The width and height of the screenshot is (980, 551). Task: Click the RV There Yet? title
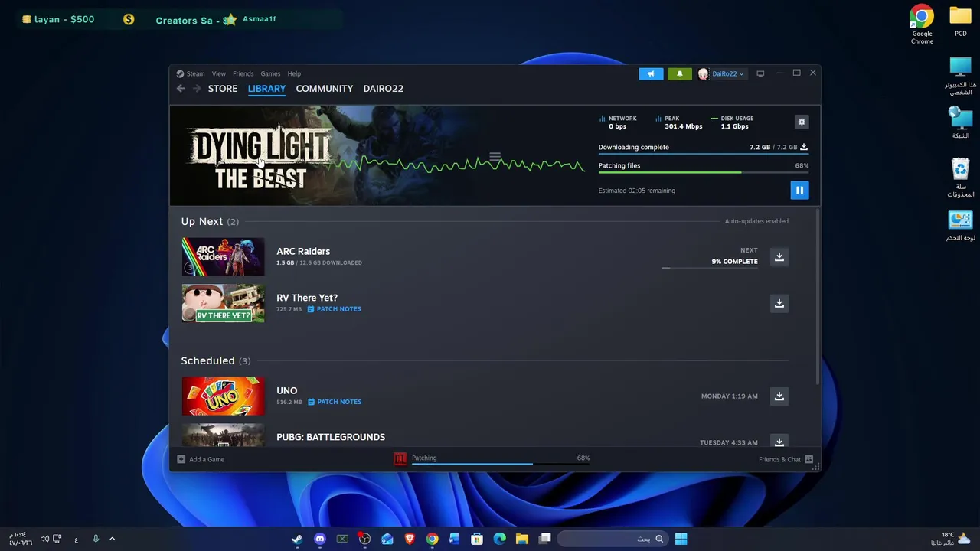[307, 298]
